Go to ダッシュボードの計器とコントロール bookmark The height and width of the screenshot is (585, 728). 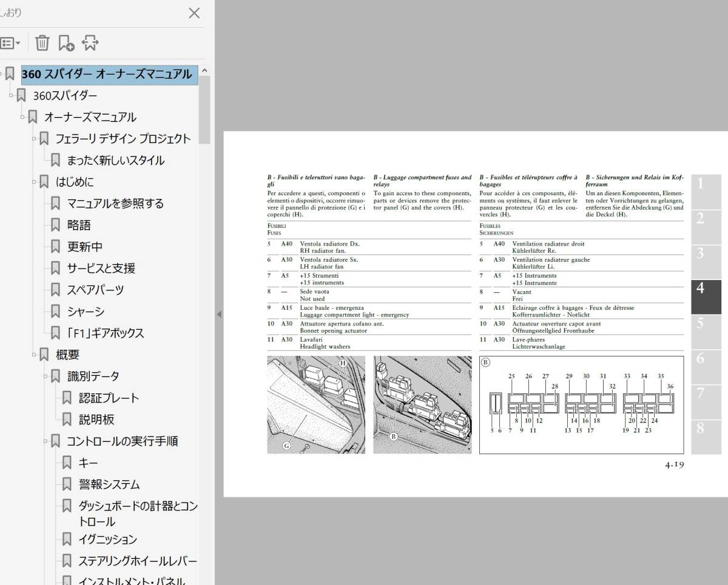[138, 513]
